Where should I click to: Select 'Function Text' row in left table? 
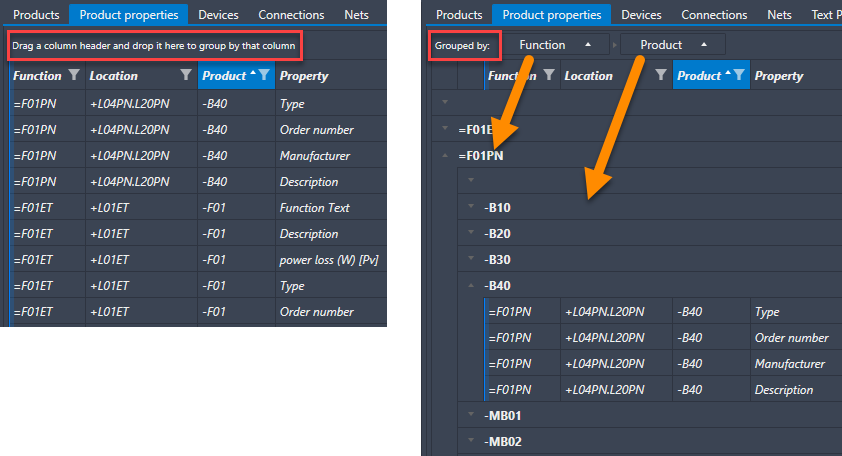315,208
